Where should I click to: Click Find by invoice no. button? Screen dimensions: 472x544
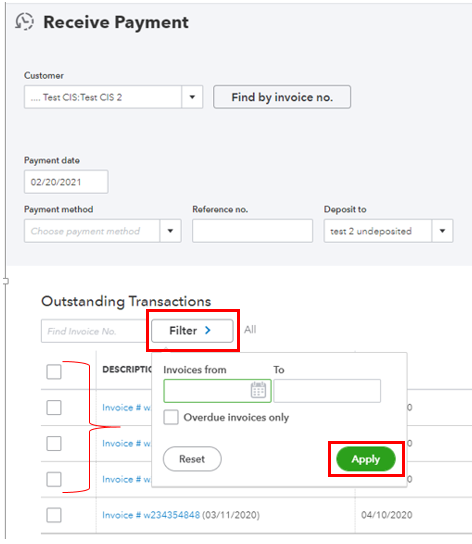[x=282, y=97]
